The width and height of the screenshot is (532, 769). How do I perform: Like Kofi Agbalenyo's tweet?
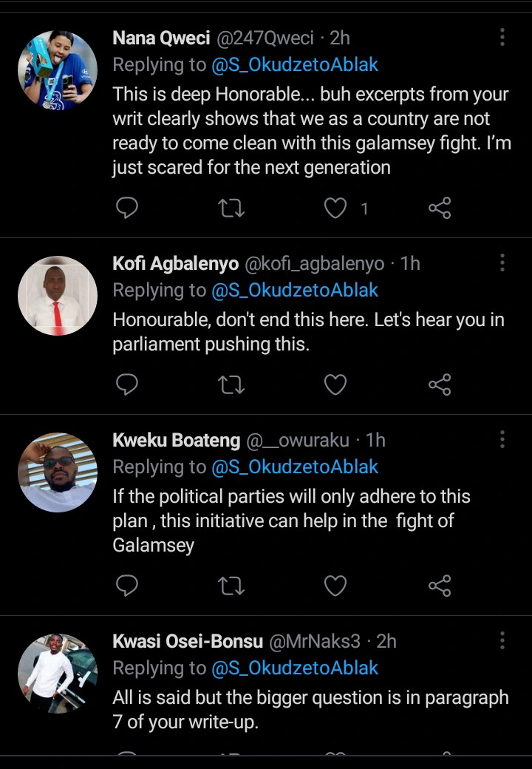coord(336,384)
